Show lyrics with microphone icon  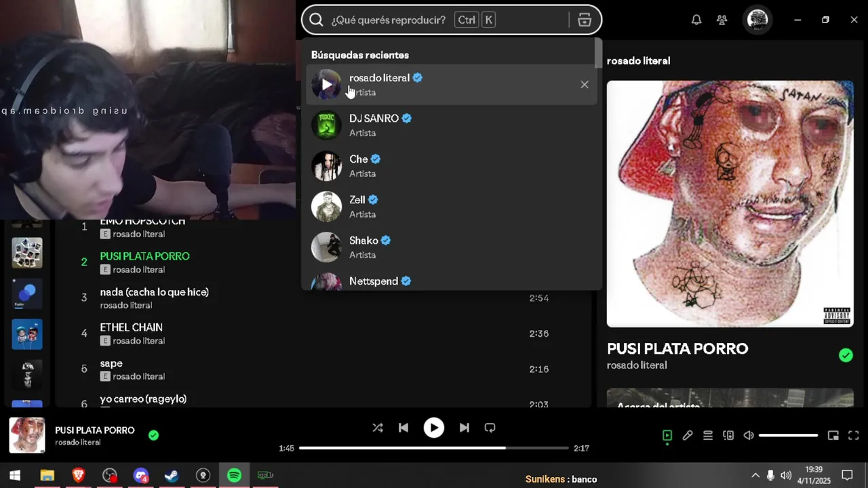pos(688,436)
